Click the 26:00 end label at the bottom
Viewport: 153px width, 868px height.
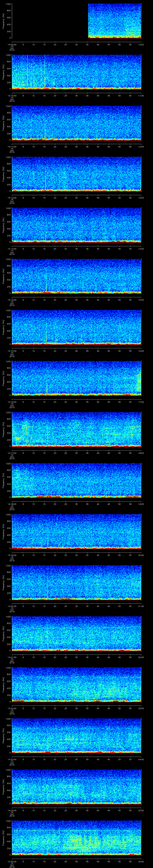[141, 862]
